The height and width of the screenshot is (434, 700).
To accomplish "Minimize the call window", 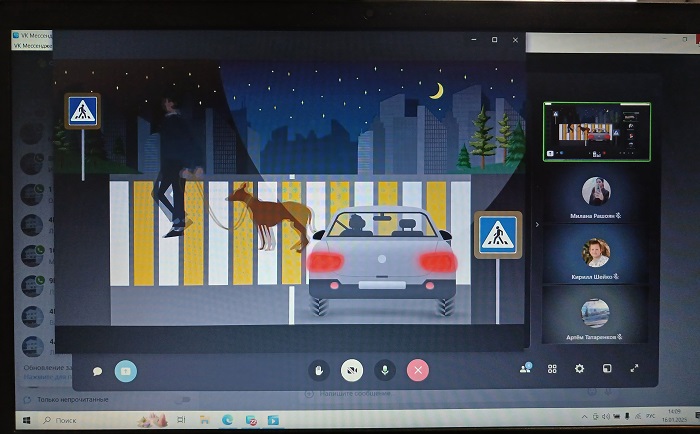I will click(474, 40).
